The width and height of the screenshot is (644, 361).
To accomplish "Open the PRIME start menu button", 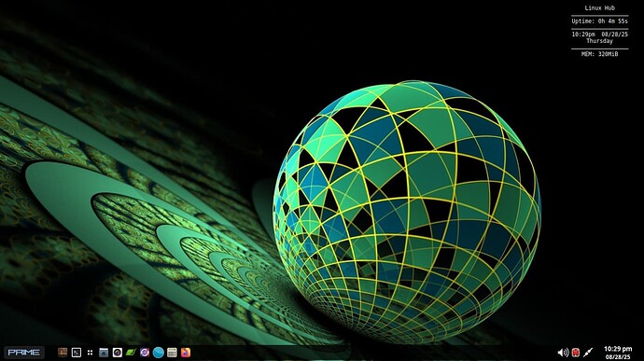I will [x=24, y=353].
